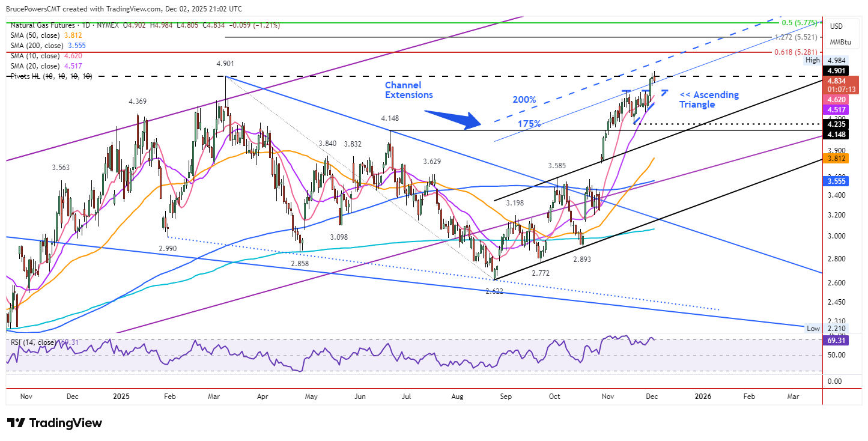Toggle the SMA (200, close) indicator legend
The image size is (868, 441).
36,46
